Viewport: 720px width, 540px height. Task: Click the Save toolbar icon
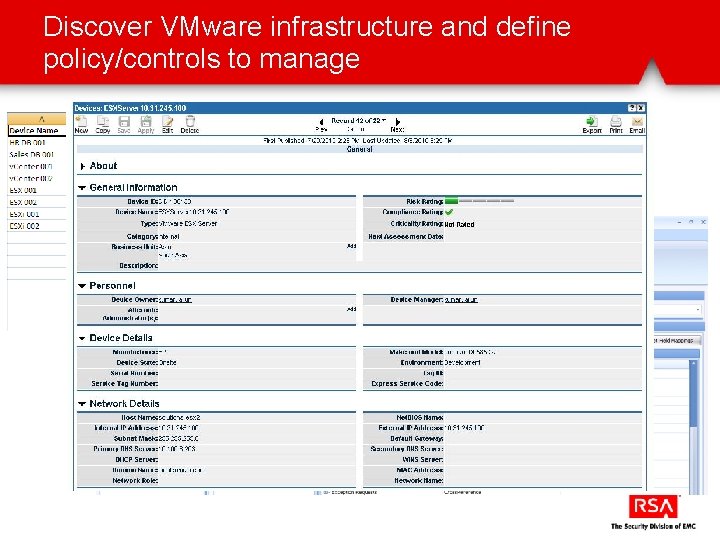(124, 122)
